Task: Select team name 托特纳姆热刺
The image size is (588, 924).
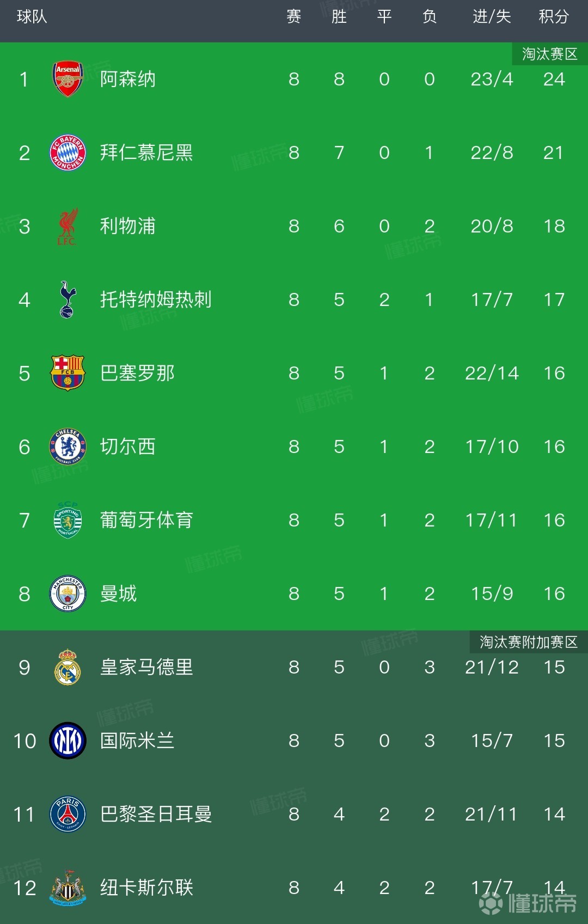Action: pos(156,299)
